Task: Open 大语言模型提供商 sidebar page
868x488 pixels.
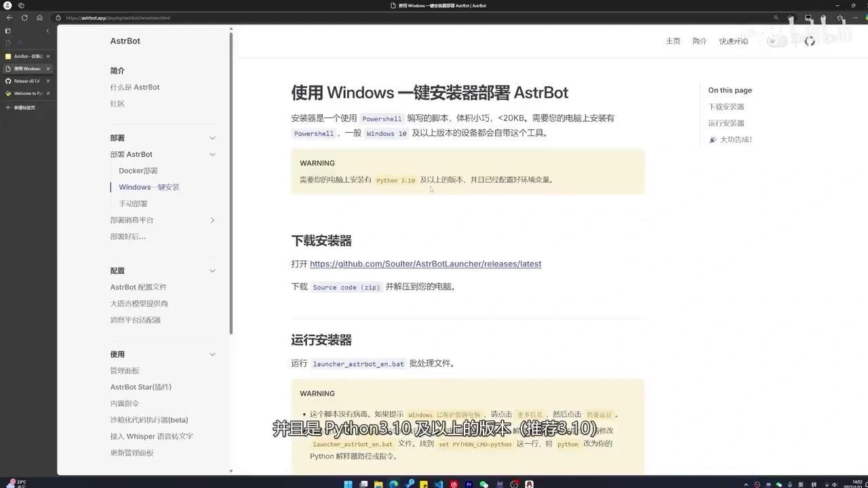Action: 139,304
